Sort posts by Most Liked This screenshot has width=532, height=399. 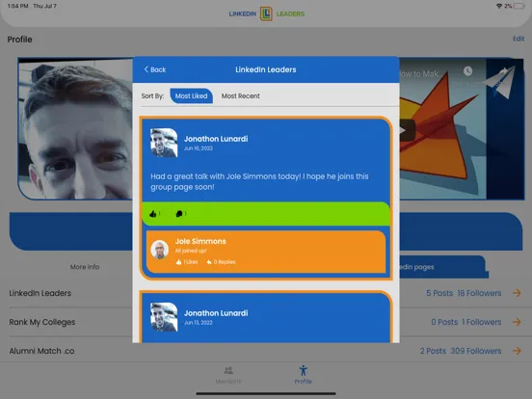[191, 96]
